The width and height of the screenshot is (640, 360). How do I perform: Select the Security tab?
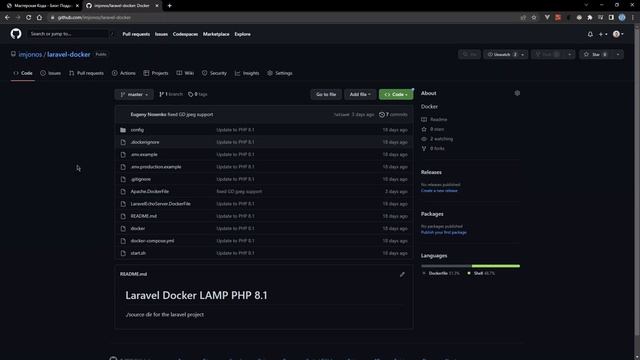pyautogui.click(x=214, y=73)
